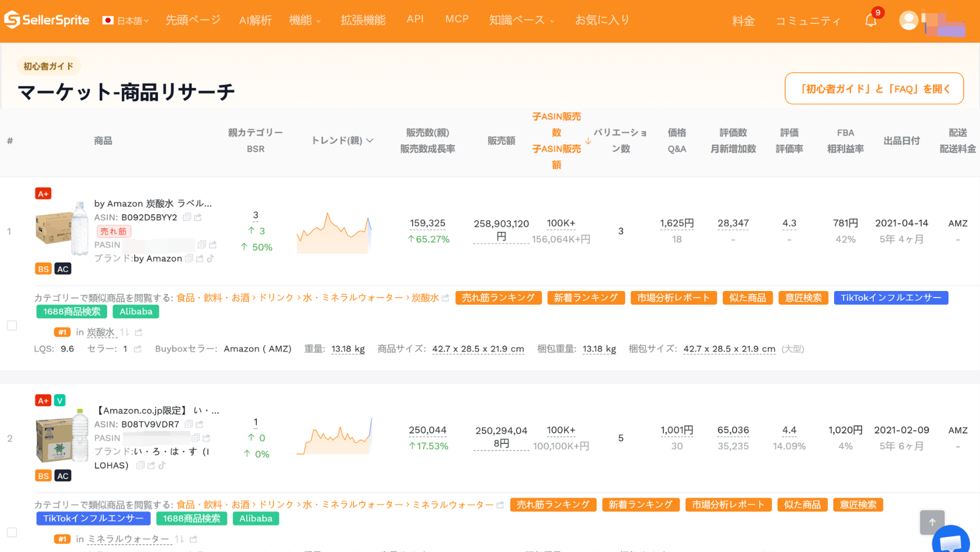The height and width of the screenshot is (552, 980).
Task: Tick the checkbox for product row 2
Action: pos(12,533)
